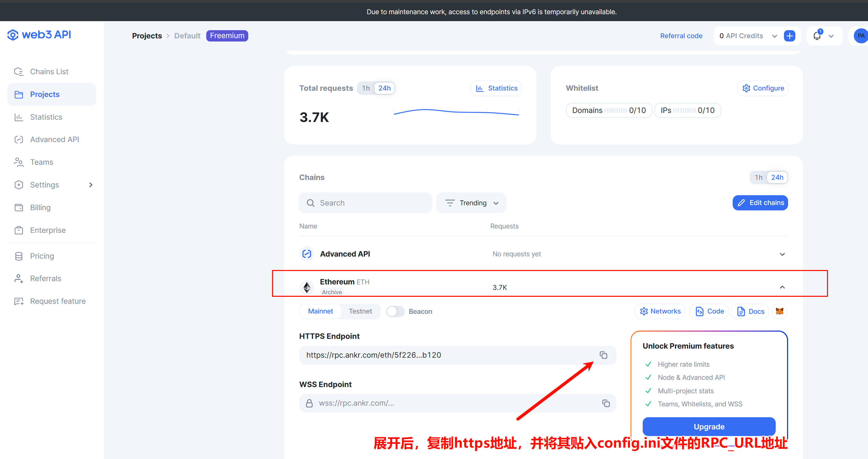The image size is (868, 459).
Task: Click the Configure whitelist button
Action: point(763,88)
